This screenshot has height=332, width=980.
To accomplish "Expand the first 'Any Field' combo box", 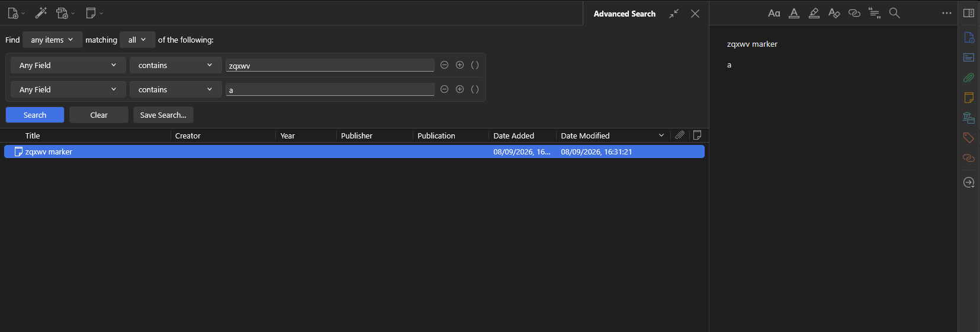I will click(x=68, y=65).
